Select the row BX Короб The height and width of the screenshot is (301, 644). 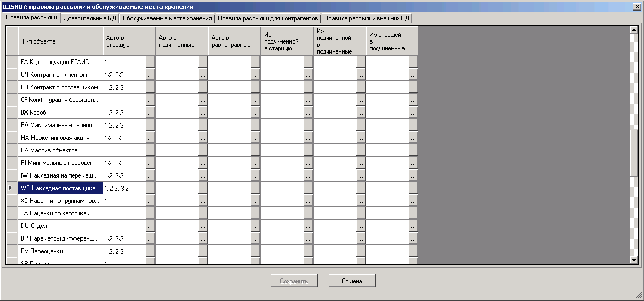pos(61,112)
